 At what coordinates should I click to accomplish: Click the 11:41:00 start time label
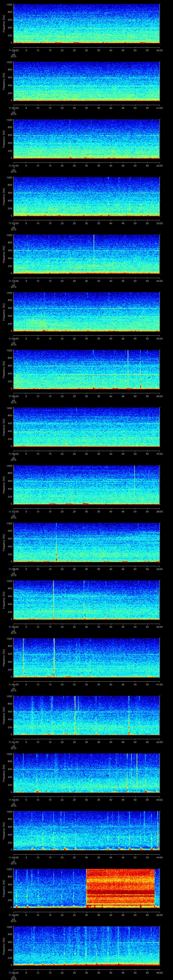13,742
